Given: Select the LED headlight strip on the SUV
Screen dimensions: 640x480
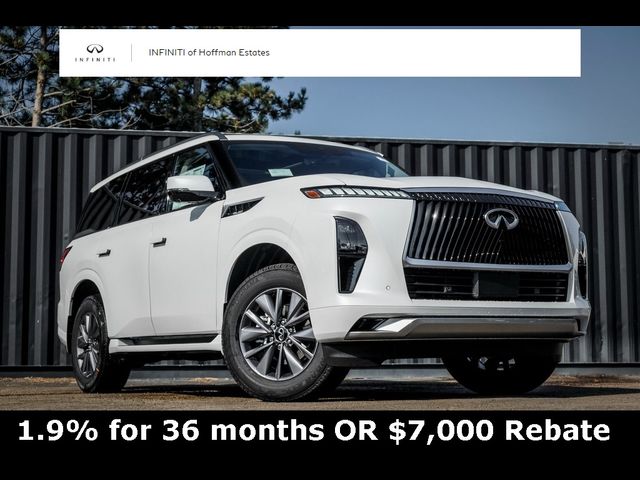Looking at the screenshot, I should point(355,192).
